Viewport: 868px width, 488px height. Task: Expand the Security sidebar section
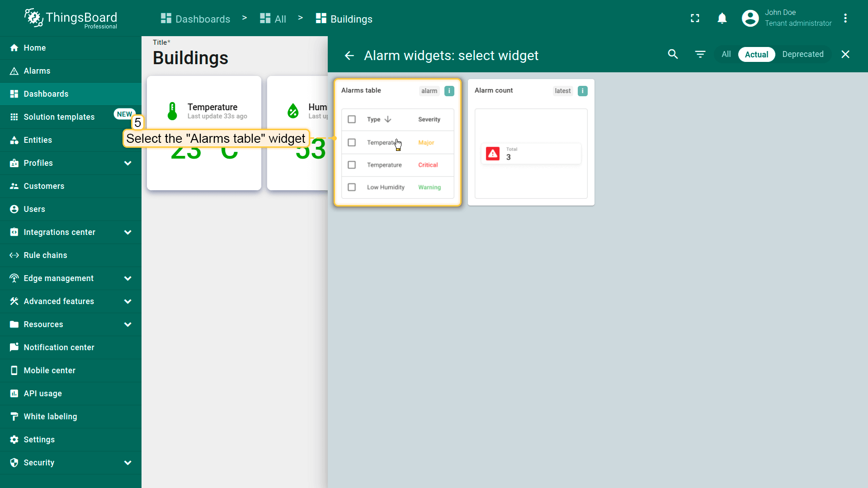[x=128, y=463]
